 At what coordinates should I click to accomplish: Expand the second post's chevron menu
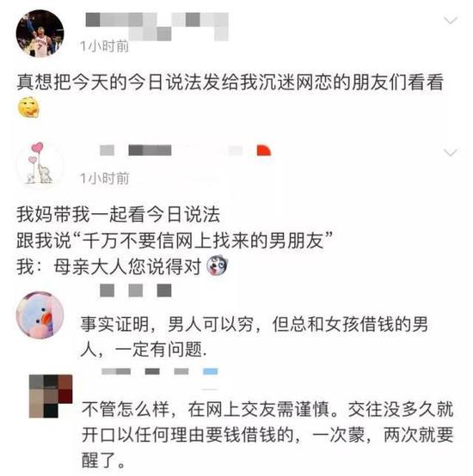(451, 152)
